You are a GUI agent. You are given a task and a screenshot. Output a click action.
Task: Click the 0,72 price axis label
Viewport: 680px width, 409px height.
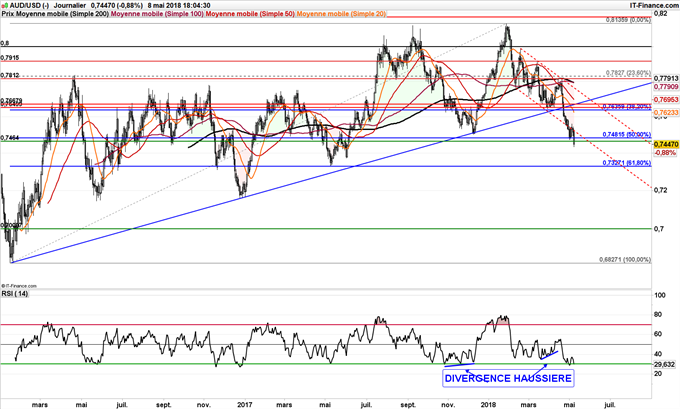(660, 190)
